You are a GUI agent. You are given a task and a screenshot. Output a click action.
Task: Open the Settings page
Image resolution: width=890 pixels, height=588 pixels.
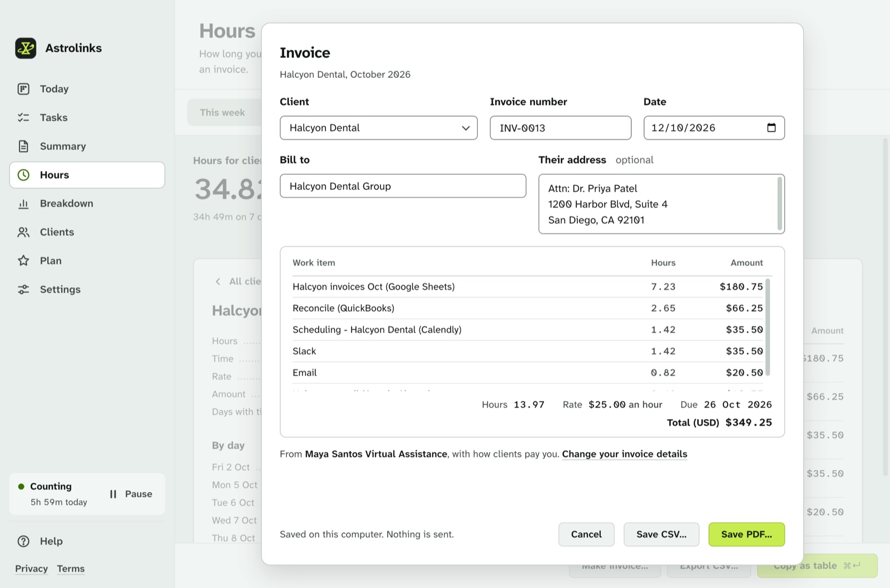coord(87,290)
